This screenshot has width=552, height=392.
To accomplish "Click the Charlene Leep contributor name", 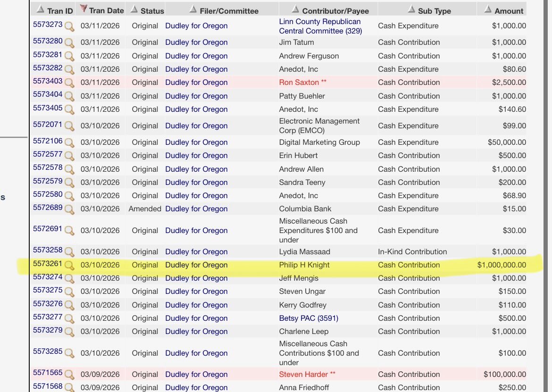I will tap(303, 332).
